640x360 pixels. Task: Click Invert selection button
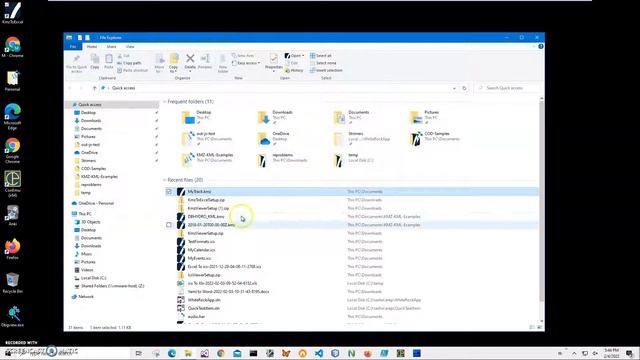(x=326, y=70)
